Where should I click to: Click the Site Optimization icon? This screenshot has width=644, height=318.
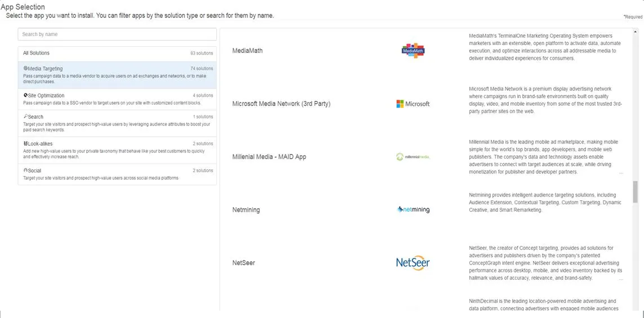25,95
